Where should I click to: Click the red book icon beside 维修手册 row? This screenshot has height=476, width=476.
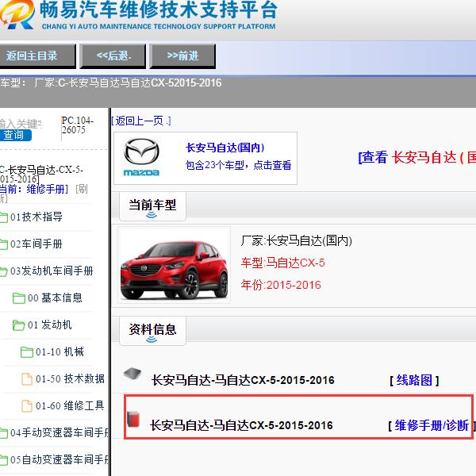(x=133, y=419)
